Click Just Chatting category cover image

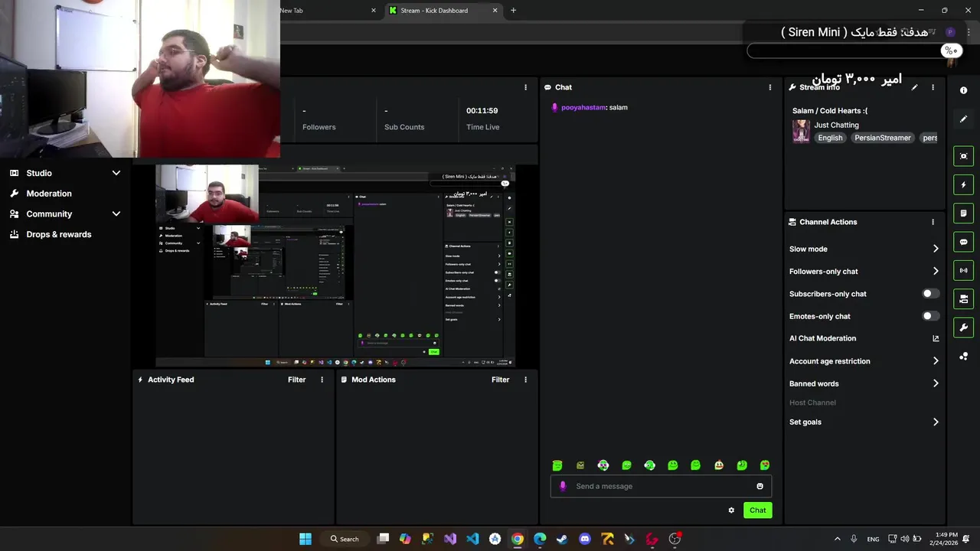click(x=801, y=131)
